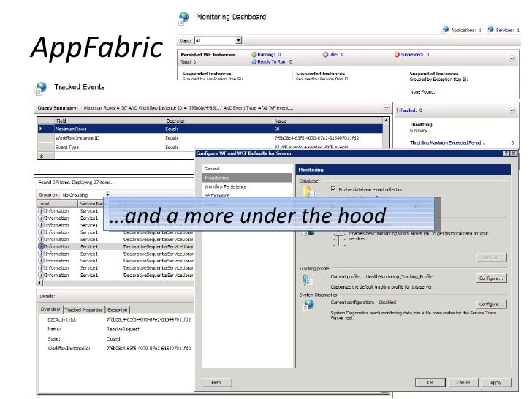Click the Value column header

pos(328,121)
